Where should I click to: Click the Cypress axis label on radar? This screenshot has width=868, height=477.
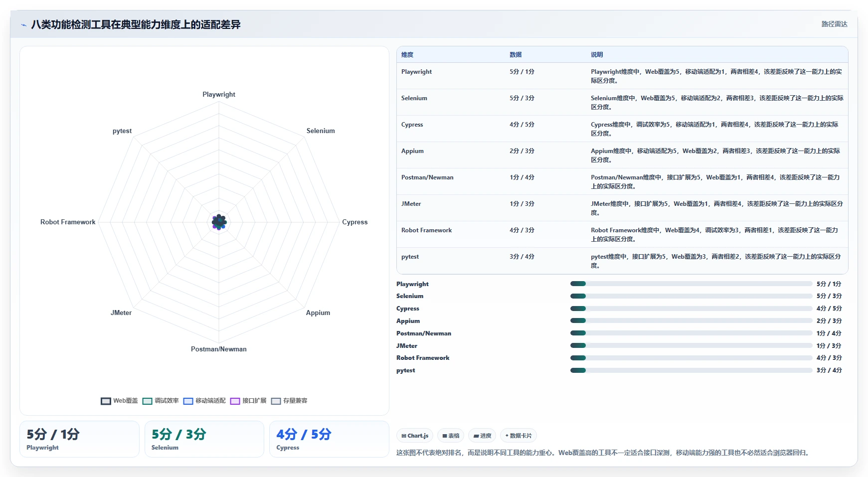pos(354,222)
